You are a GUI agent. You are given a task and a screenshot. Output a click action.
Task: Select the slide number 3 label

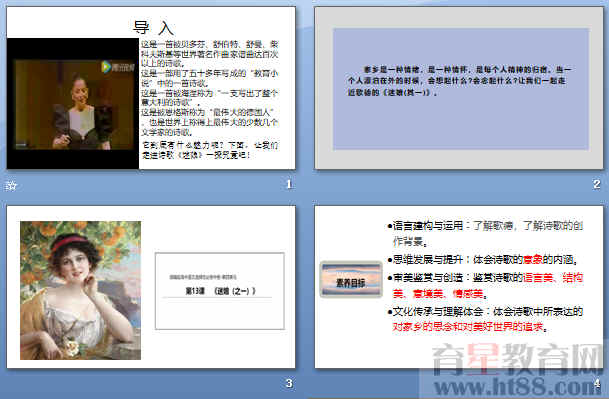(289, 383)
